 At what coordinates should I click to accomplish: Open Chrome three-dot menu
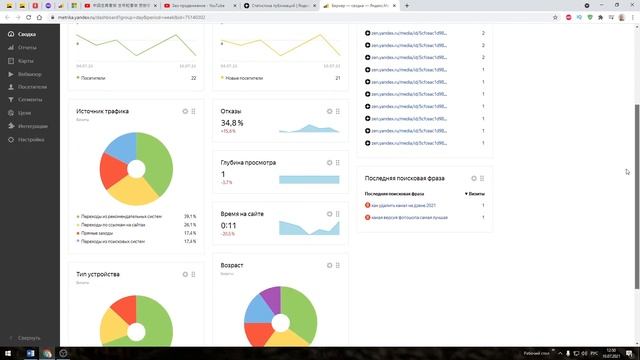click(633, 18)
